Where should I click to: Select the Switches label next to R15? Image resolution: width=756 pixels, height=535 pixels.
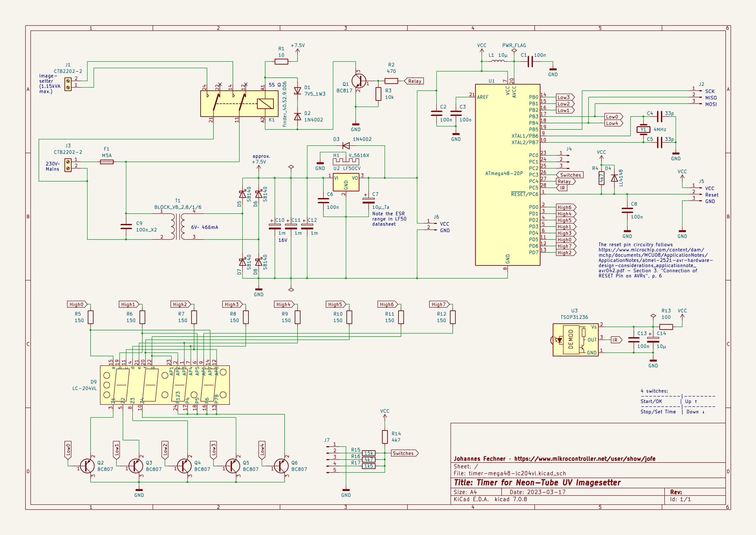click(x=405, y=453)
